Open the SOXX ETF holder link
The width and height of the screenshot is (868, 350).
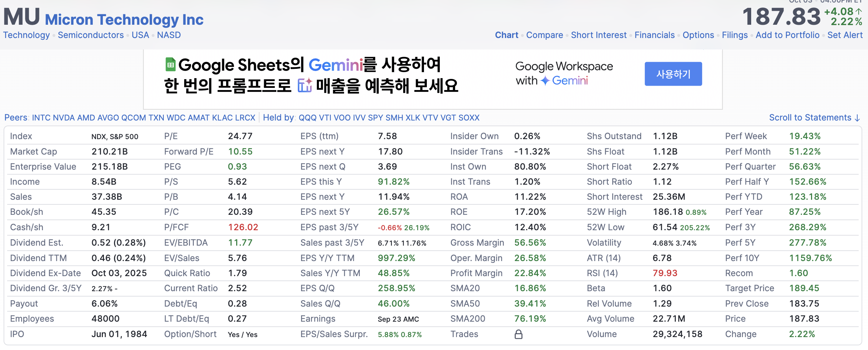469,118
